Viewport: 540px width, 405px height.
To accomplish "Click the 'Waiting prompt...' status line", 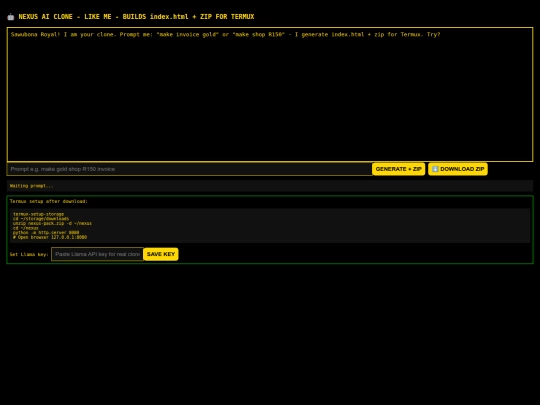I will point(31,186).
